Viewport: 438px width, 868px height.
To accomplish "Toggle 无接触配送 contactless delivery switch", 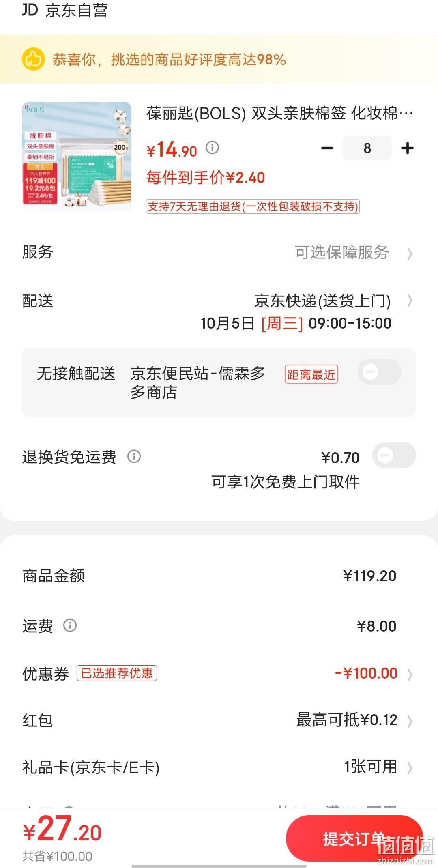I will pos(380,372).
